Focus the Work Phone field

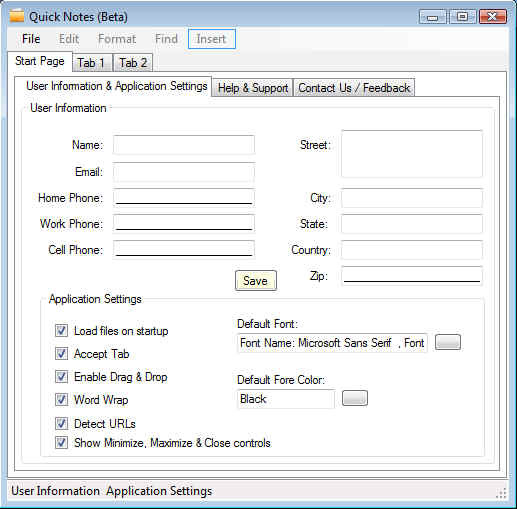(184, 224)
